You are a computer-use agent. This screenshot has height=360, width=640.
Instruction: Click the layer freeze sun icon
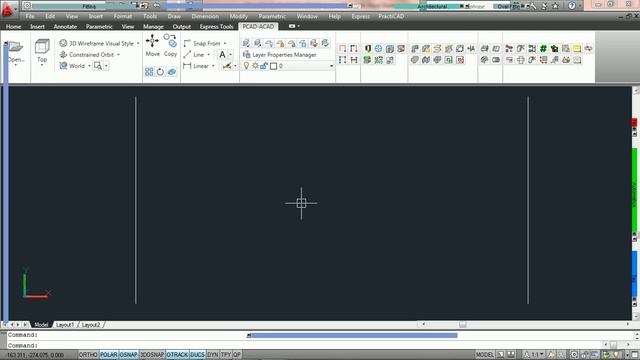click(x=255, y=66)
